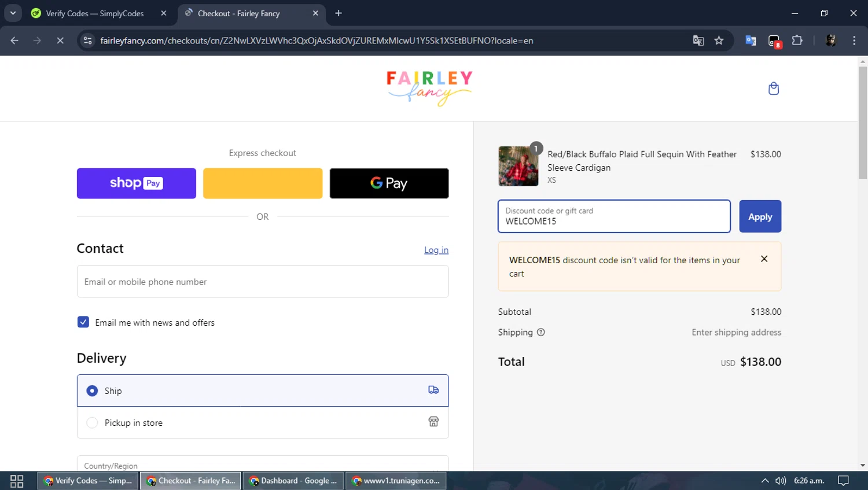This screenshot has height=490, width=868.
Task: Open the Chrome profile avatar
Action: 830,40
